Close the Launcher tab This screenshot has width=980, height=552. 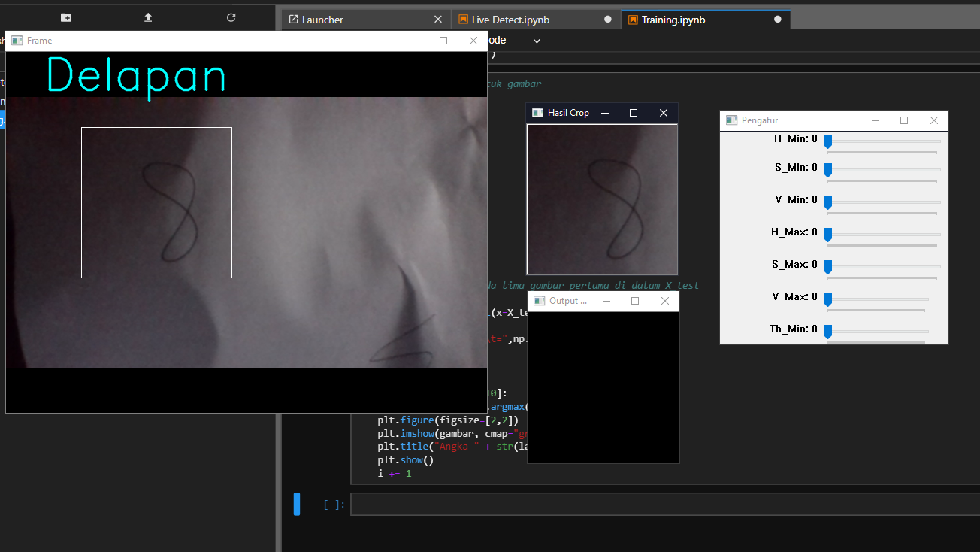438,20
